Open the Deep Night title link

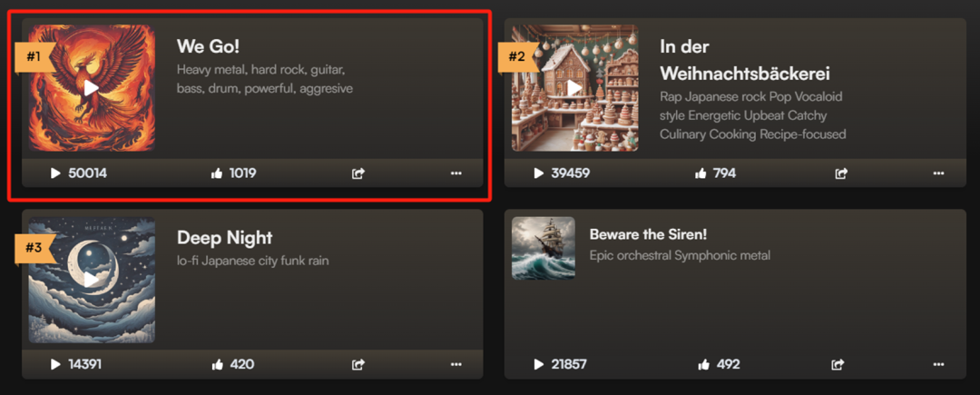pos(225,238)
